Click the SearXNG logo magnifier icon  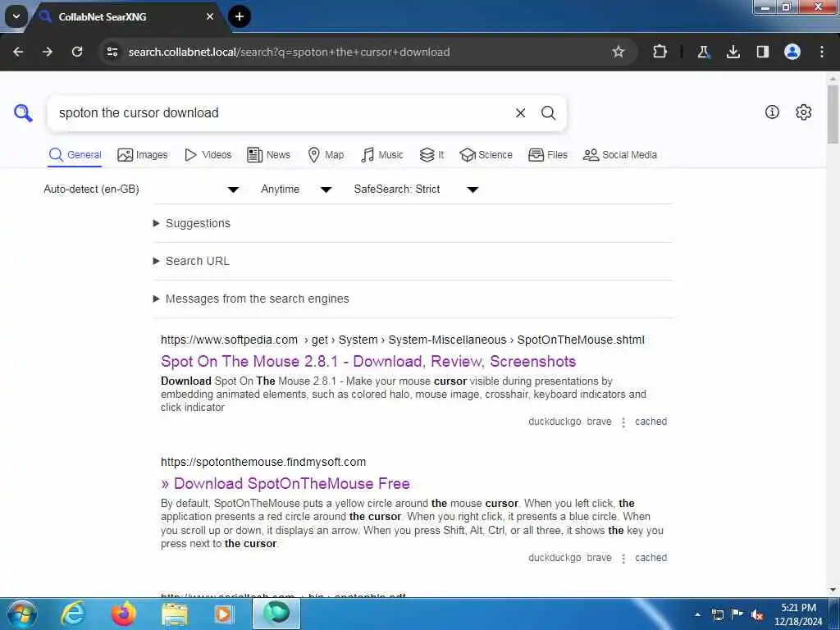click(x=23, y=112)
